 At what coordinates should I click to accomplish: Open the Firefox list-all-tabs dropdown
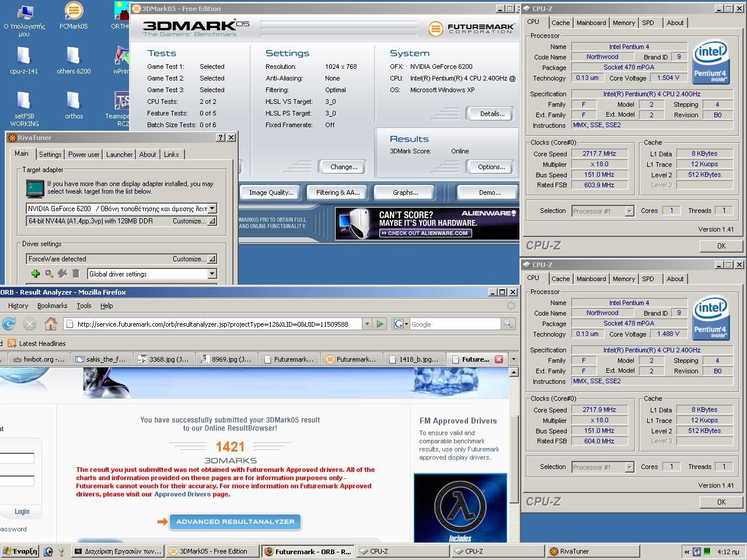click(514, 359)
